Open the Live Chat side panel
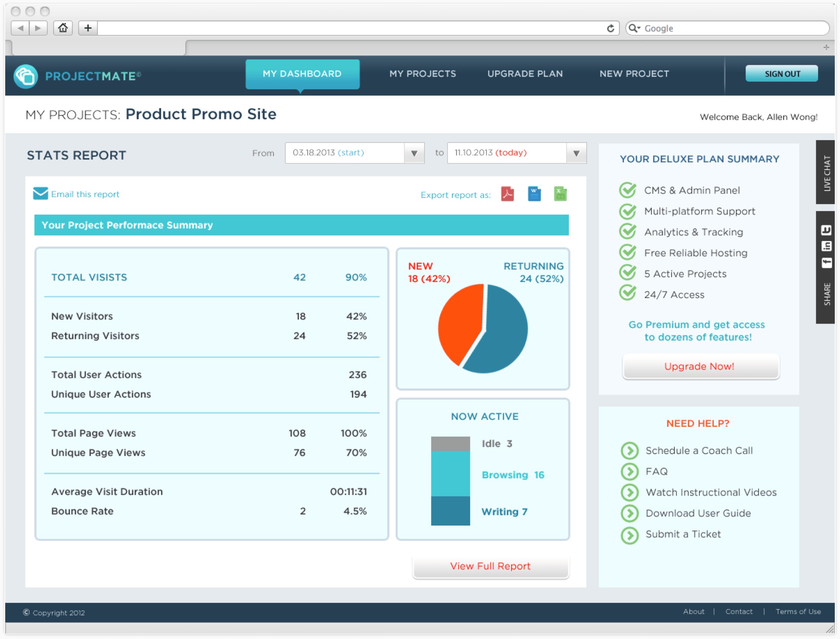This screenshot has height=639, width=840. point(826,172)
